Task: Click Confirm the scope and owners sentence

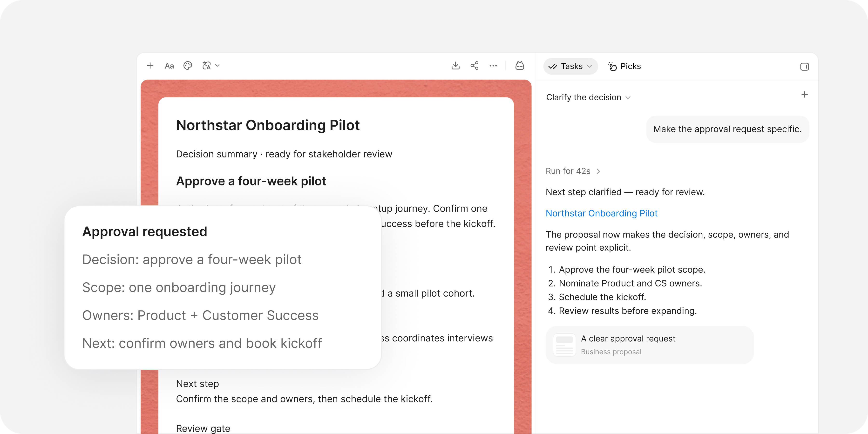Action: point(304,399)
